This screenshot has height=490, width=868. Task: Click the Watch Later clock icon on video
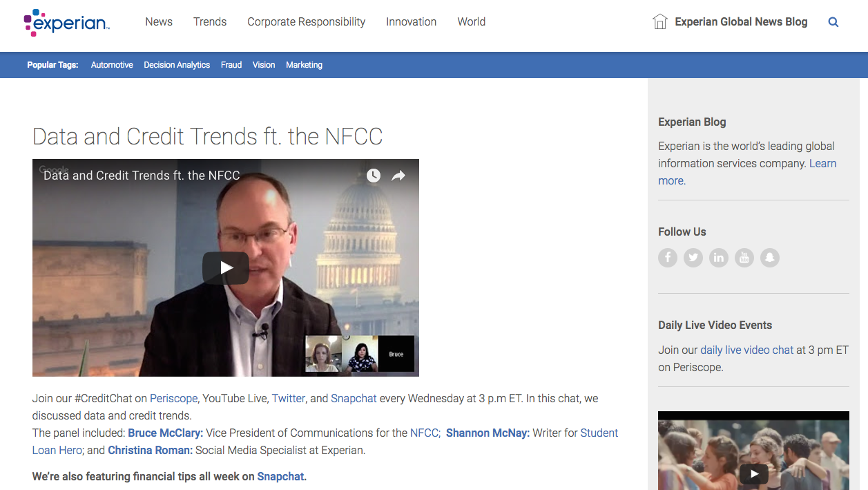pyautogui.click(x=374, y=176)
